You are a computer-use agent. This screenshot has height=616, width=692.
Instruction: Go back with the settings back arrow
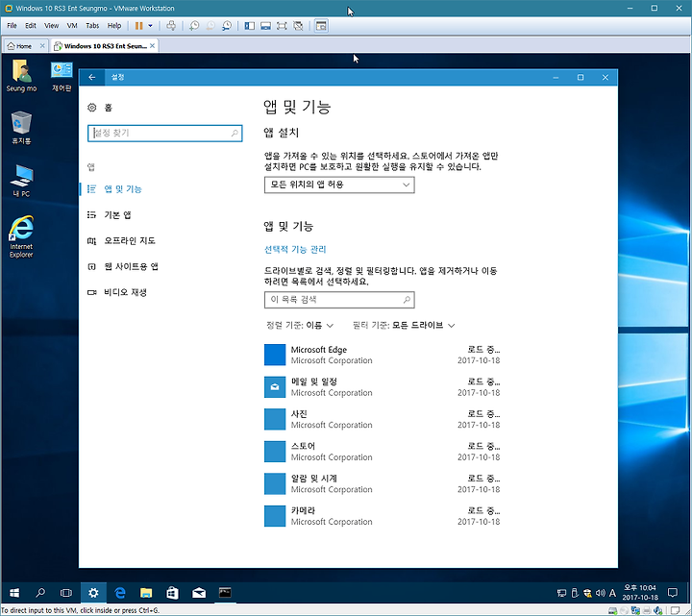click(92, 77)
